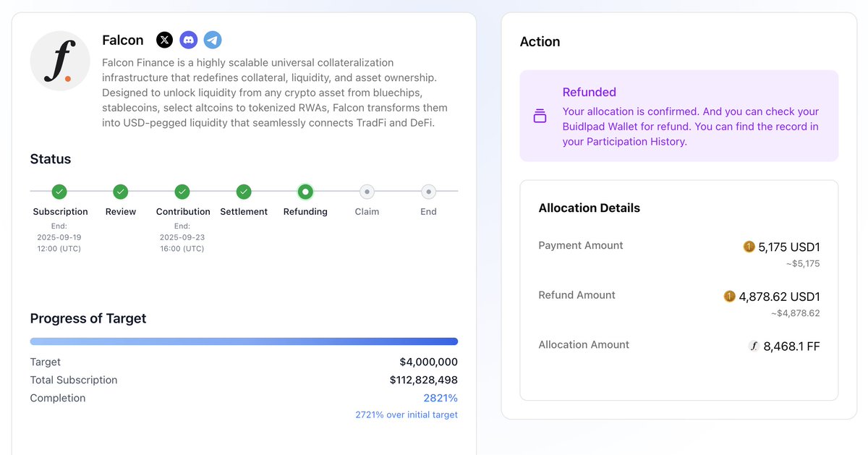Click the 'Refunded' notice heading
868x455 pixels.
pyautogui.click(x=589, y=92)
